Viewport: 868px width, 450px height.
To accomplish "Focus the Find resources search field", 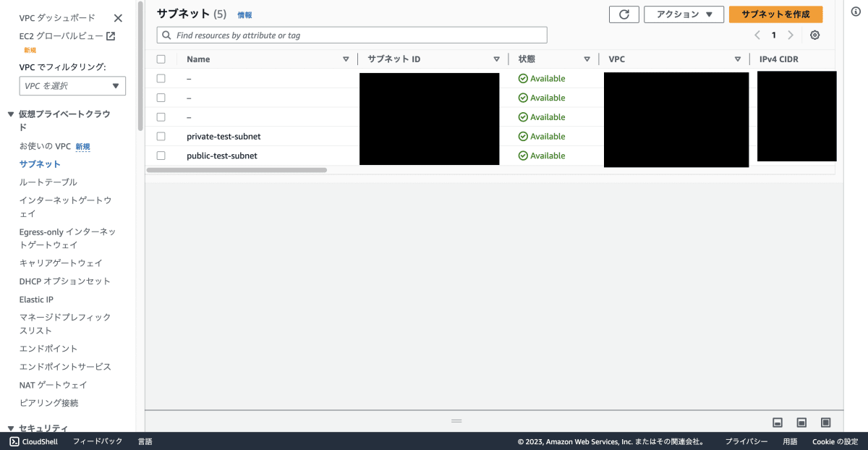I will (352, 35).
